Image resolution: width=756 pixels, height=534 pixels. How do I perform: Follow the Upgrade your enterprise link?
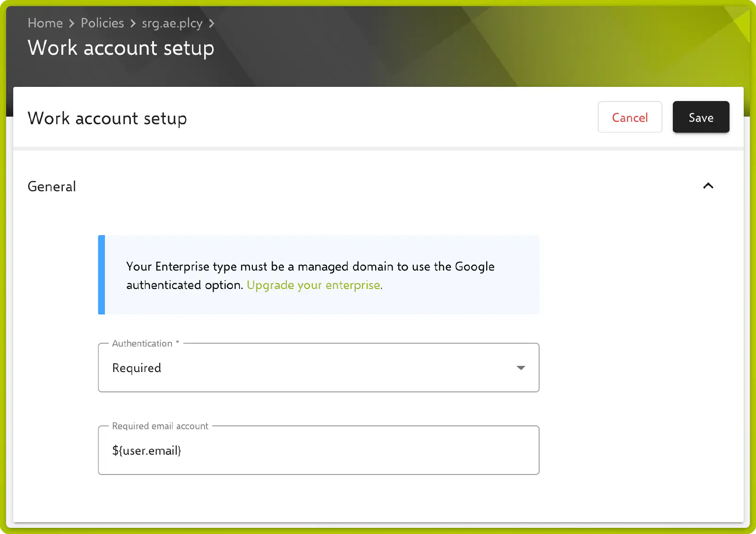tap(313, 285)
